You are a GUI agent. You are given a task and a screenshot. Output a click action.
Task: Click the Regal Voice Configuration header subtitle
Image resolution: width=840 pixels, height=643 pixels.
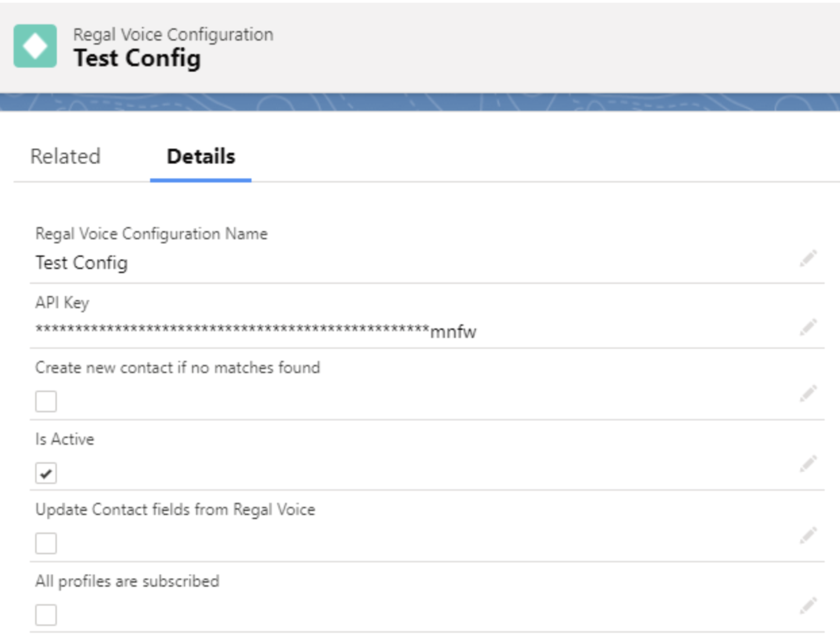pos(173,34)
